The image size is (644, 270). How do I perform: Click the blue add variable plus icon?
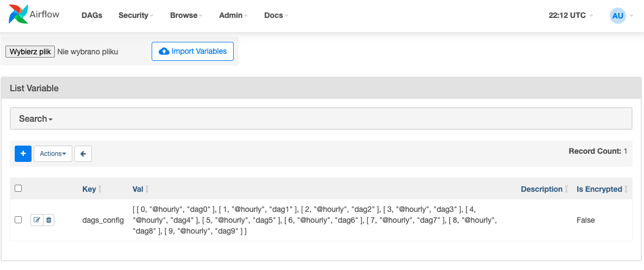point(23,154)
